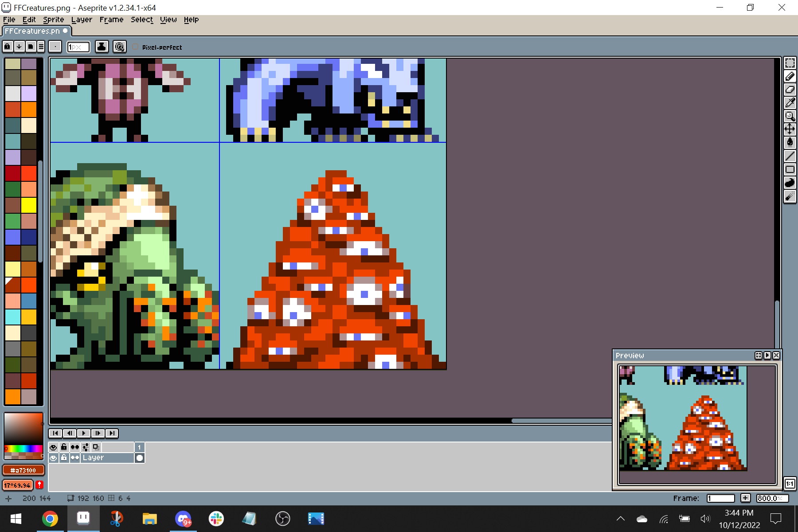The width and height of the screenshot is (798, 532).
Task: Pick a hue on the rainbow slider
Action: 23,448
